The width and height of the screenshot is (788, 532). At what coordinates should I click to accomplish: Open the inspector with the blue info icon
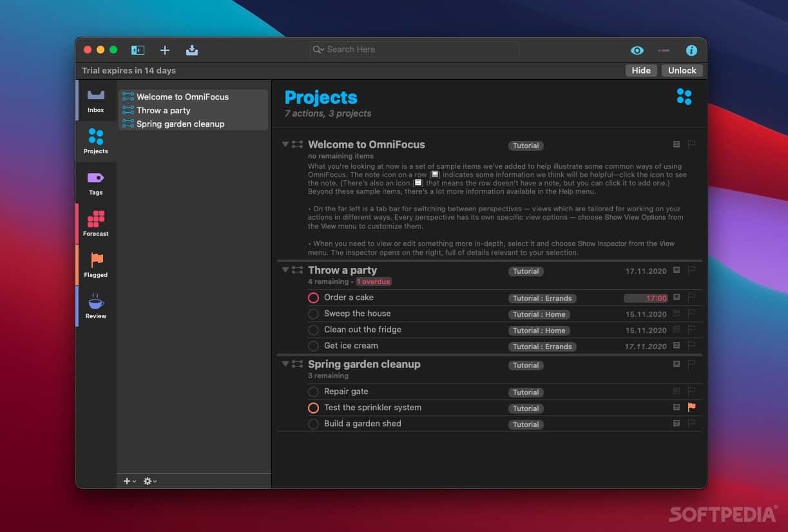coord(691,50)
